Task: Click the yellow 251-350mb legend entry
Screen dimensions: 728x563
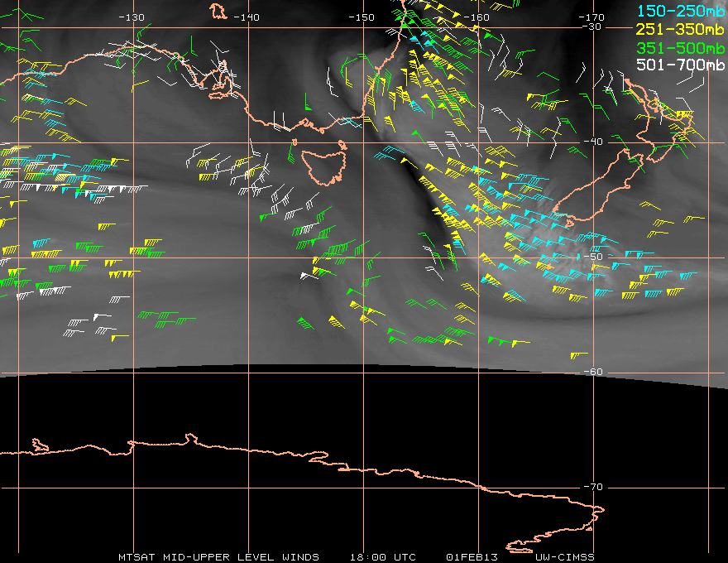Action: click(680, 29)
